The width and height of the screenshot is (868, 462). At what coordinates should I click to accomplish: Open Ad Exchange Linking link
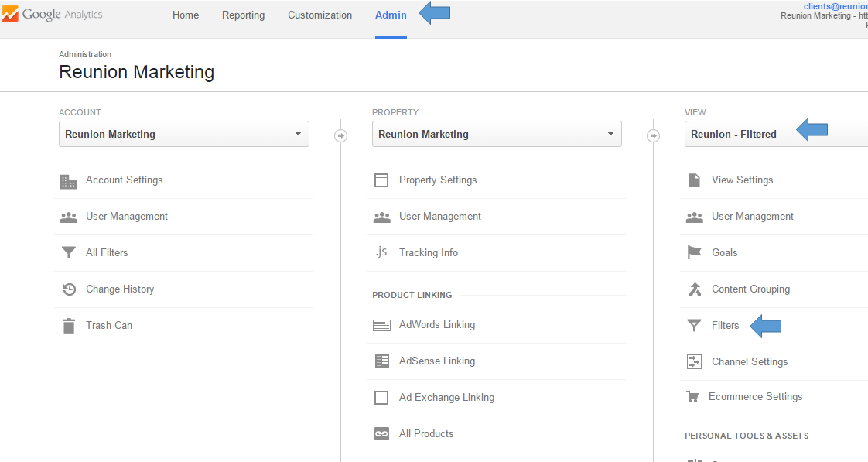coord(446,397)
